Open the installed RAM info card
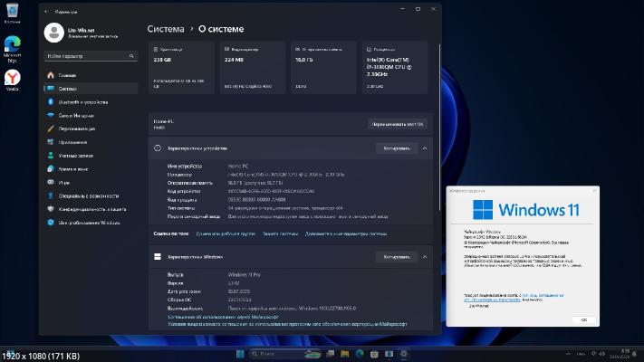Viewport: 644px width, 362px height. pos(323,68)
